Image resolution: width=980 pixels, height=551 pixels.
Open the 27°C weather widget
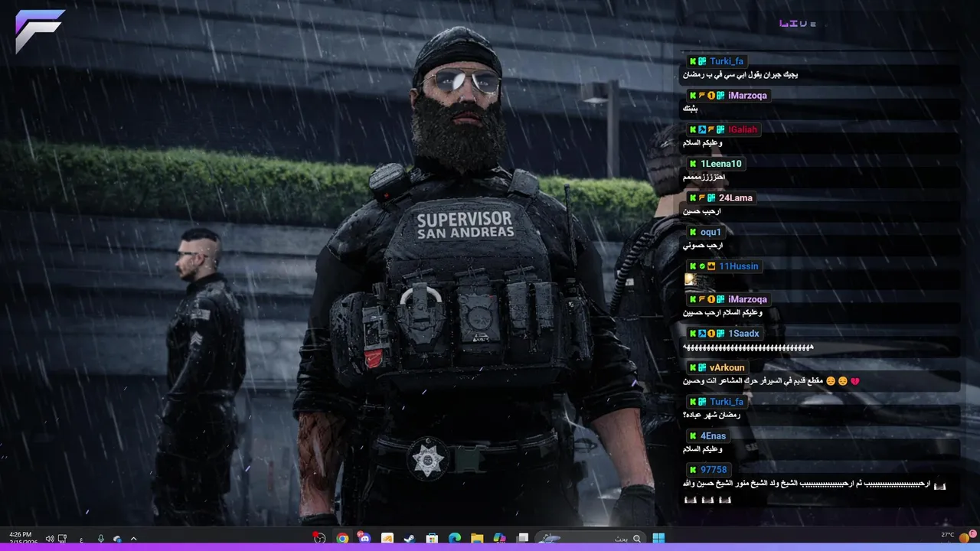click(x=948, y=535)
